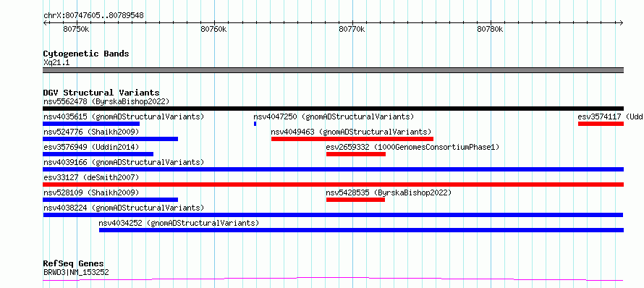Click the blue nsv4039166 full-width bar
This screenshot has height=288, width=644.
[x=333, y=169]
